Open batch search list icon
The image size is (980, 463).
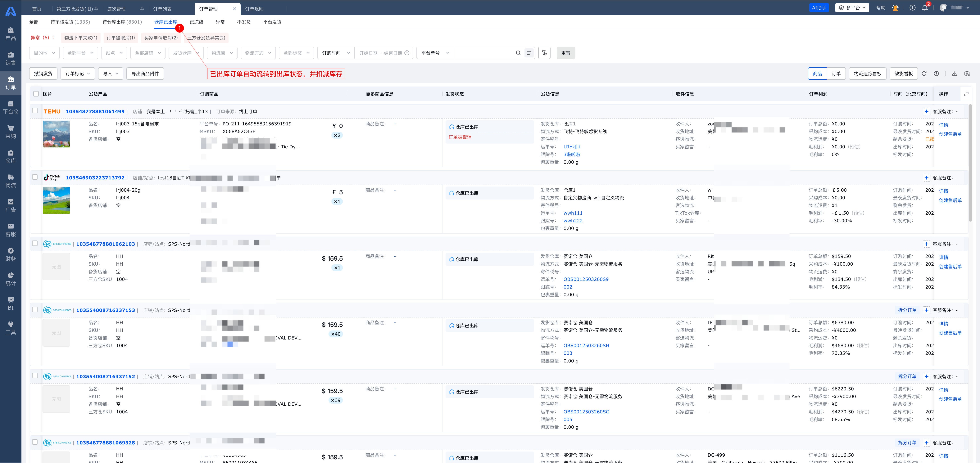pyautogui.click(x=529, y=53)
